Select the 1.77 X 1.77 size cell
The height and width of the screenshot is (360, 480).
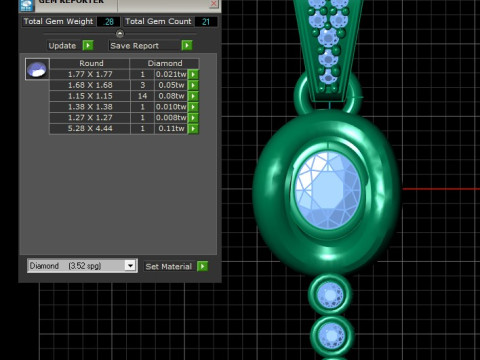[x=90, y=74]
